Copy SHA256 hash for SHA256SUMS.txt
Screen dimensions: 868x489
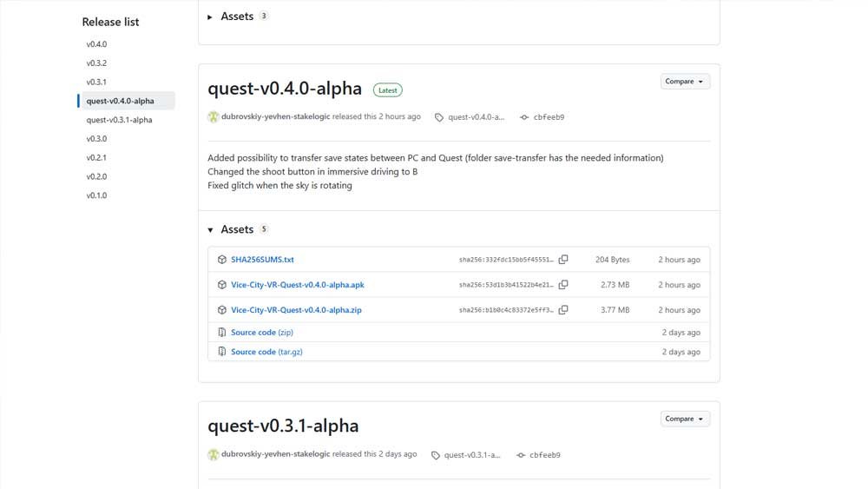point(563,259)
